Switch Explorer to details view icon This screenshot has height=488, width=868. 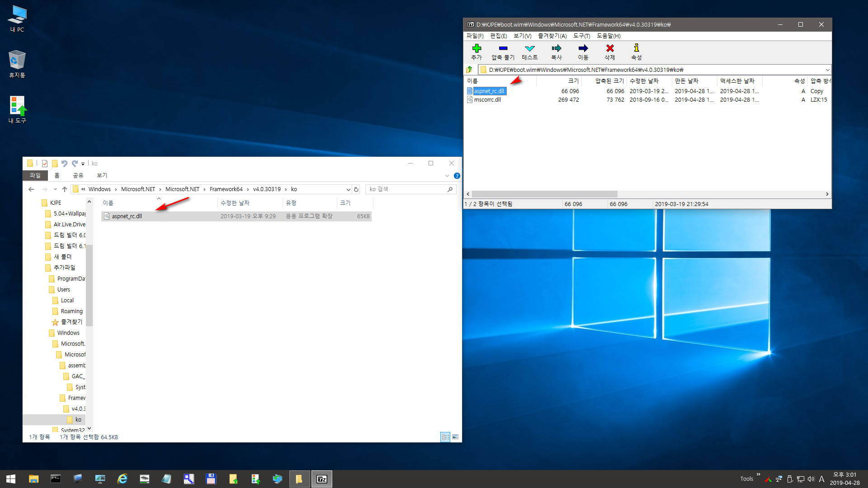point(445,437)
